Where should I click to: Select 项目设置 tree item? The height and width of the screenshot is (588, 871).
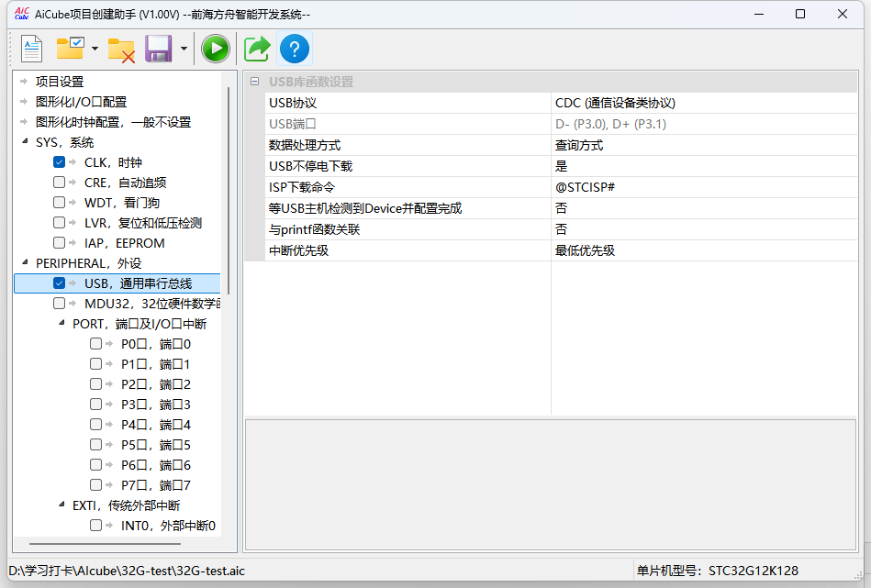point(60,82)
